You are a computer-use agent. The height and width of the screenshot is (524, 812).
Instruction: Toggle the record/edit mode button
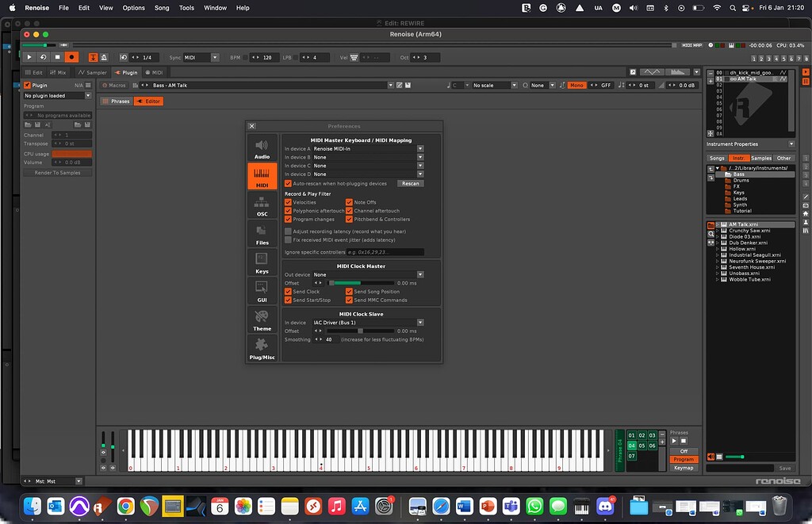coord(71,58)
